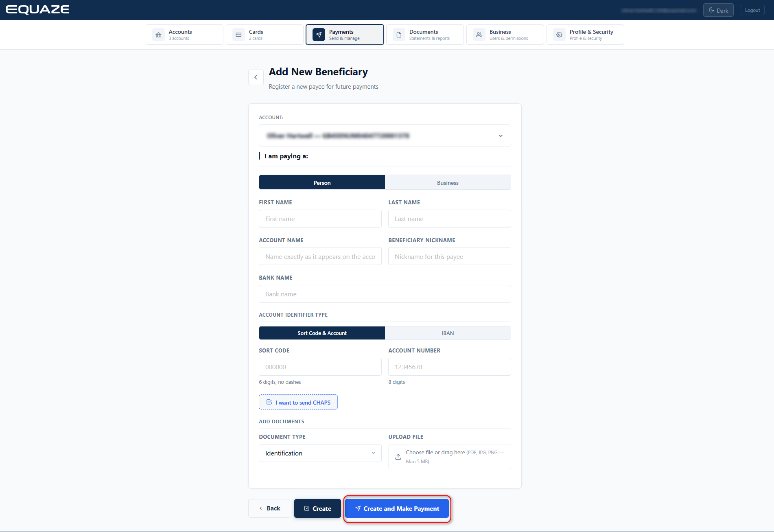Viewport: 774px width, 532px height.
Task: Click Create and Make Payment
Action: 397,508
